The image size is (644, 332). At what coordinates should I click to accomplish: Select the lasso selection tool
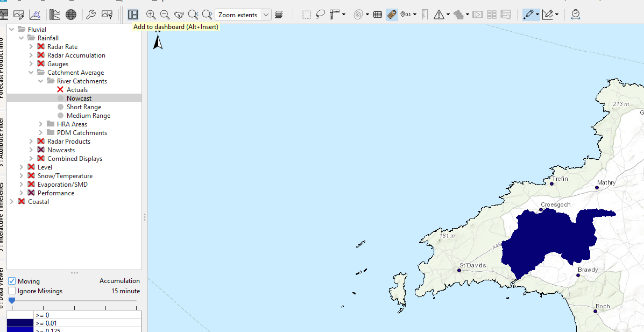tap(321, 15)
